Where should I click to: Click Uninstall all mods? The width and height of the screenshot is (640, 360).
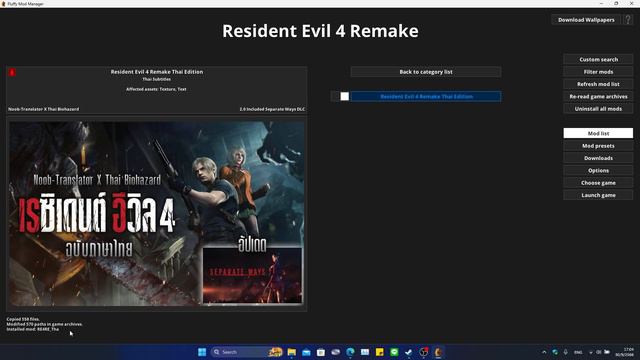pyautogui.click(x=598, y=109)
